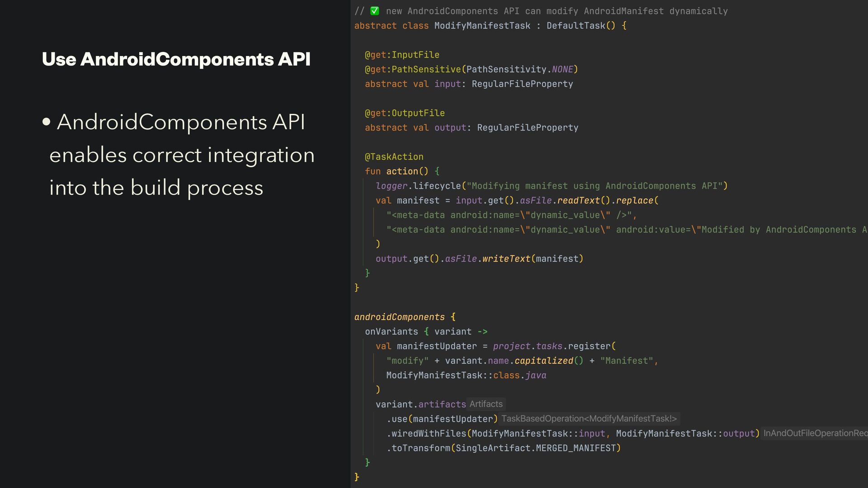Click '"modify" + variant.name.capitalized()' expression
The width and height of the screenshot is (868, 488).
[x=485, y=361]
